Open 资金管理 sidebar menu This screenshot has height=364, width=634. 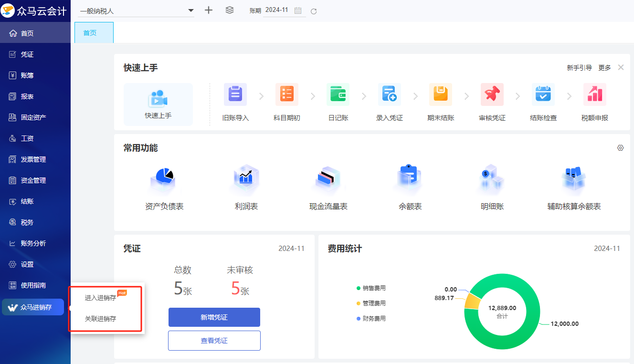click(x=35, y=180)
